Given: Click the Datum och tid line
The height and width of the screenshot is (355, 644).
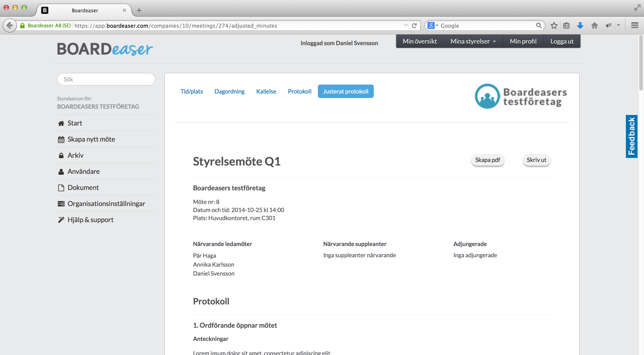Looking at the screenshot, I should [238, 210].
